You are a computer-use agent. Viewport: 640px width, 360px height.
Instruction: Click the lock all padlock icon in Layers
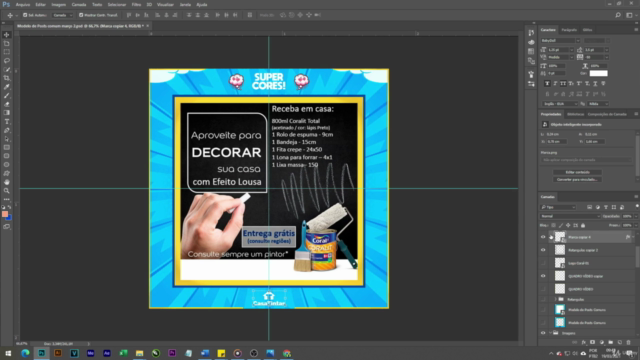pos(583,225)
